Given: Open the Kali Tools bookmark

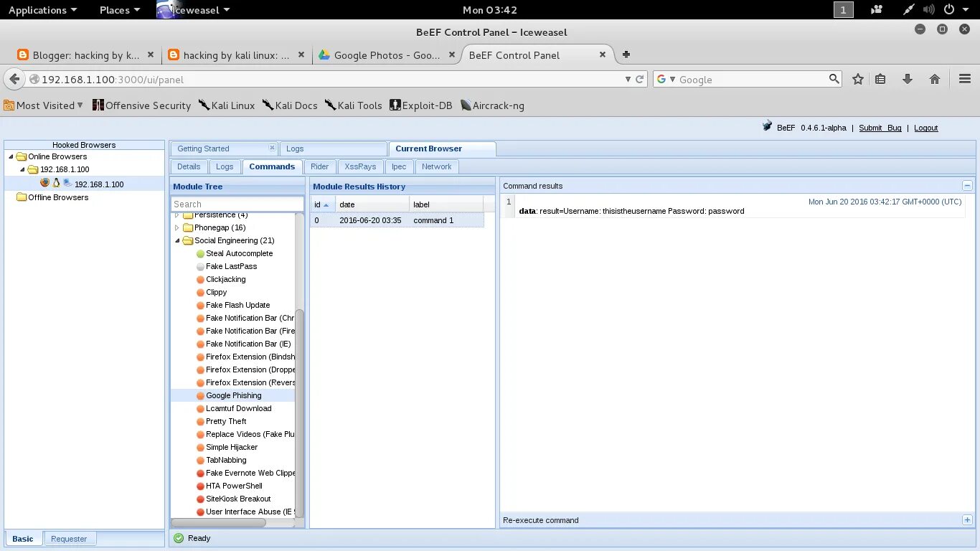Looking at the screenshot, I should tap(354, 105).
